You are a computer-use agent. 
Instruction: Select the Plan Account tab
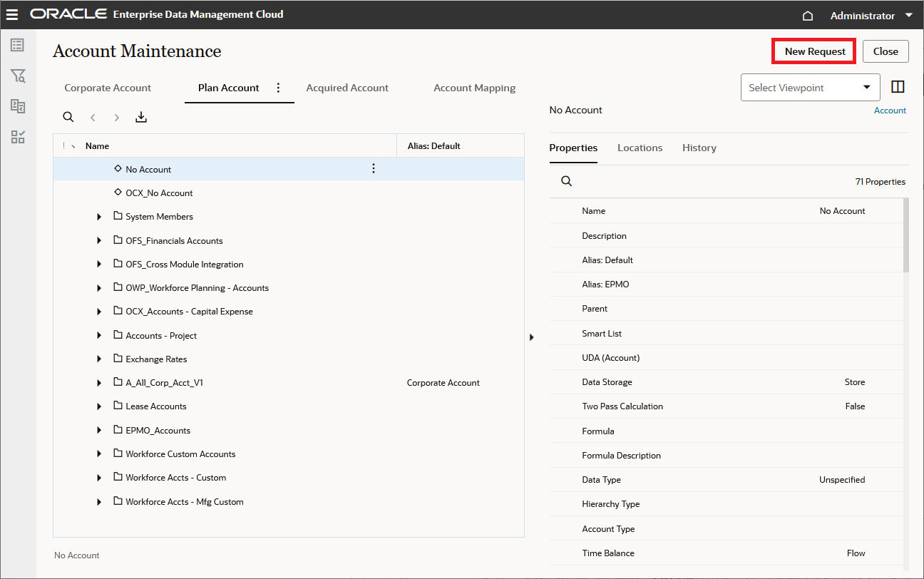point(229,88)
